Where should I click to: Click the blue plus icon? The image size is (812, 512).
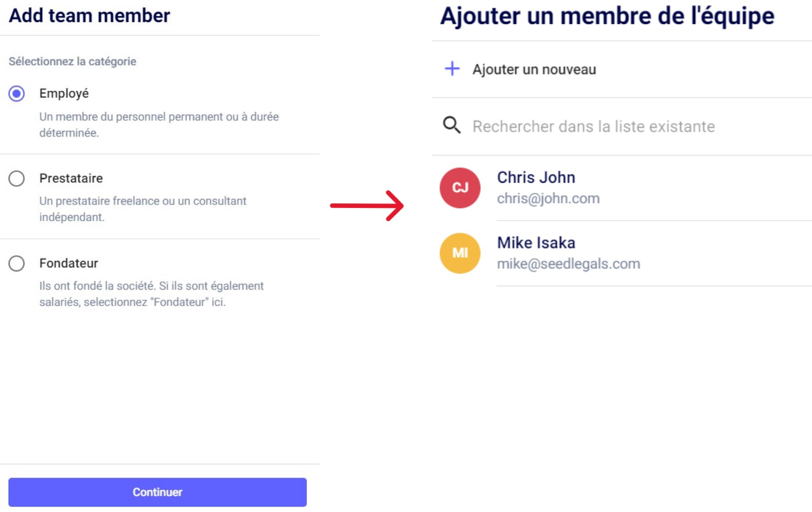point(452,69)
